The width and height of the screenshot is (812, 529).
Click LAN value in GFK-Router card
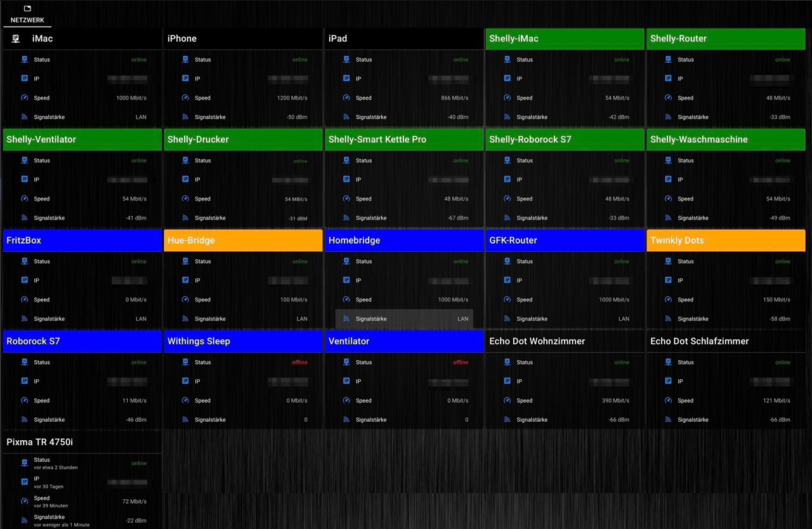(x=624, y=318)
